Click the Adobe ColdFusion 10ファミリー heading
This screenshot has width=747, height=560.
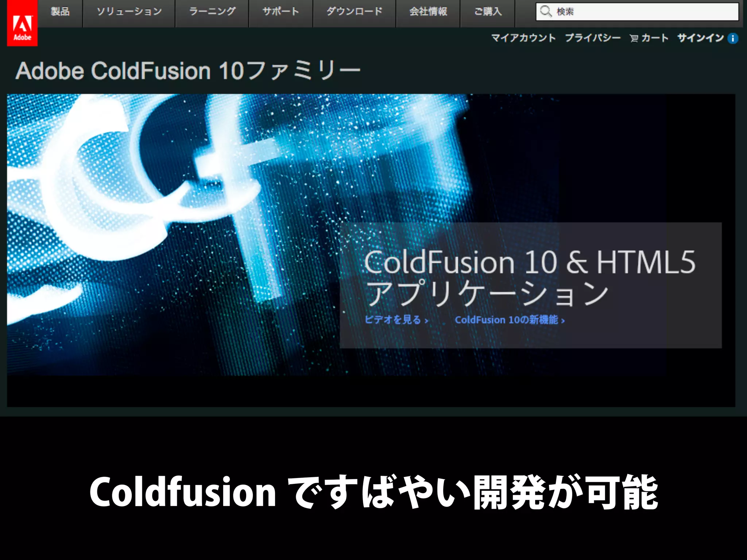point(188,71)
